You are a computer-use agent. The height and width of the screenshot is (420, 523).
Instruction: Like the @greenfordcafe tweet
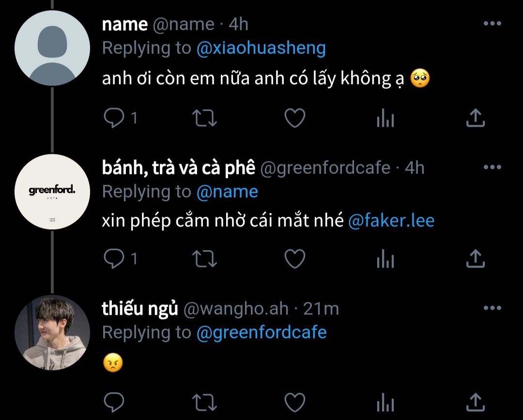point(294,259)
